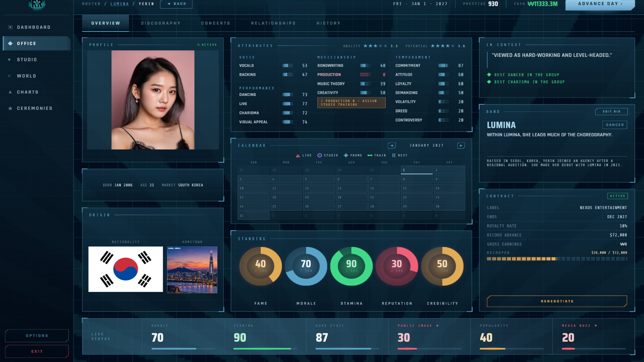644x362 pixels.
Task: Click the Charts triangle icon in sidebar
Action: 10,92
